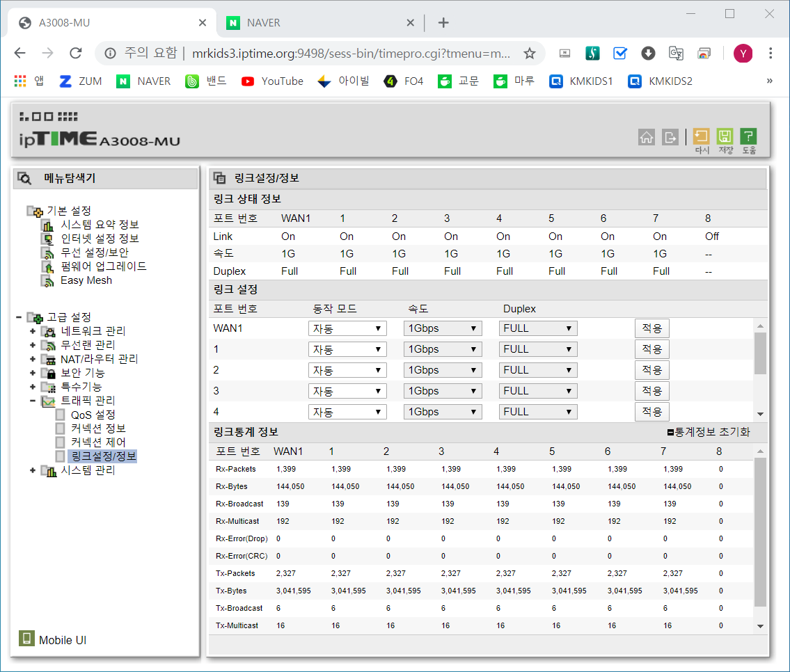
Task: Click the logout icon in router header
Action: click(670, 136)
